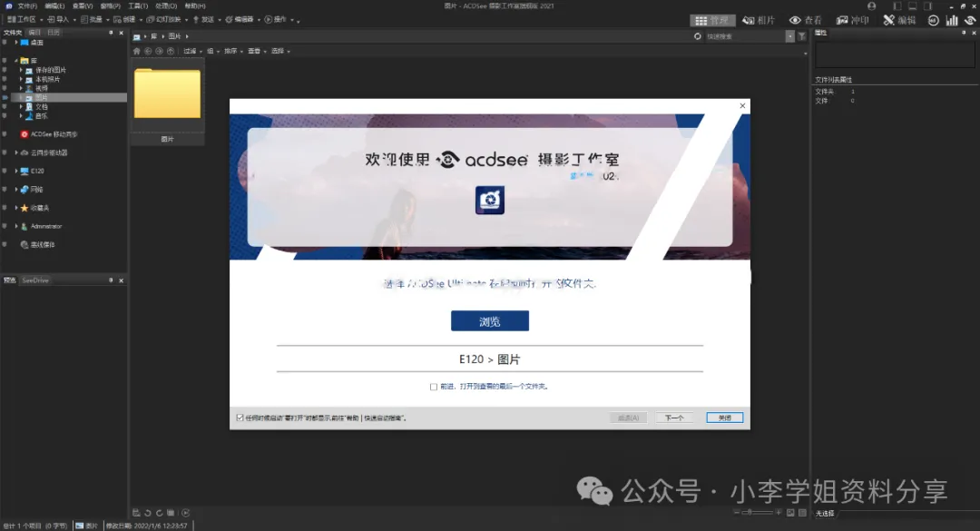
Task: Click the forward navigation arrow icon
Action: (160, 51)
